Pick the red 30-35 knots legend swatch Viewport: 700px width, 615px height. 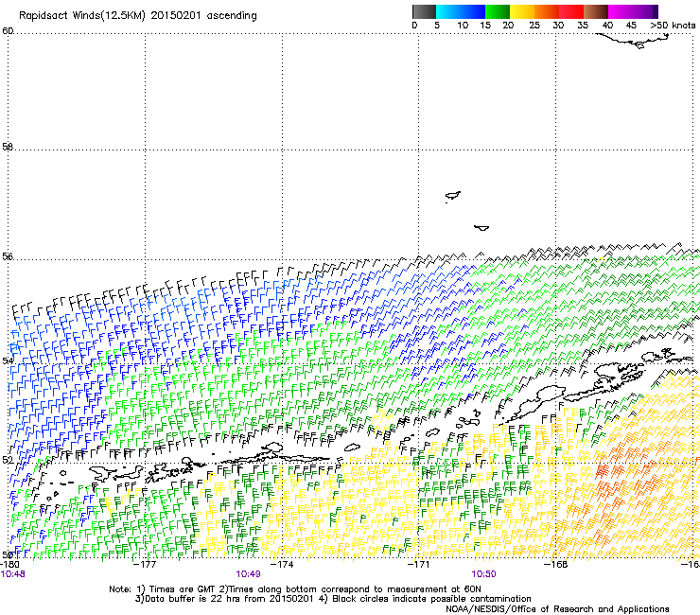(x=571, y=11)
